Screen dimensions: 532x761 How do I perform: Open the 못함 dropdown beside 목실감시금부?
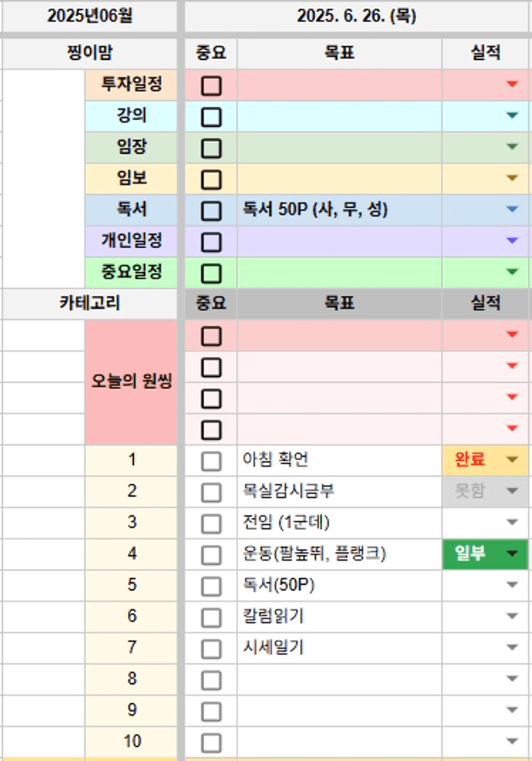512,491
